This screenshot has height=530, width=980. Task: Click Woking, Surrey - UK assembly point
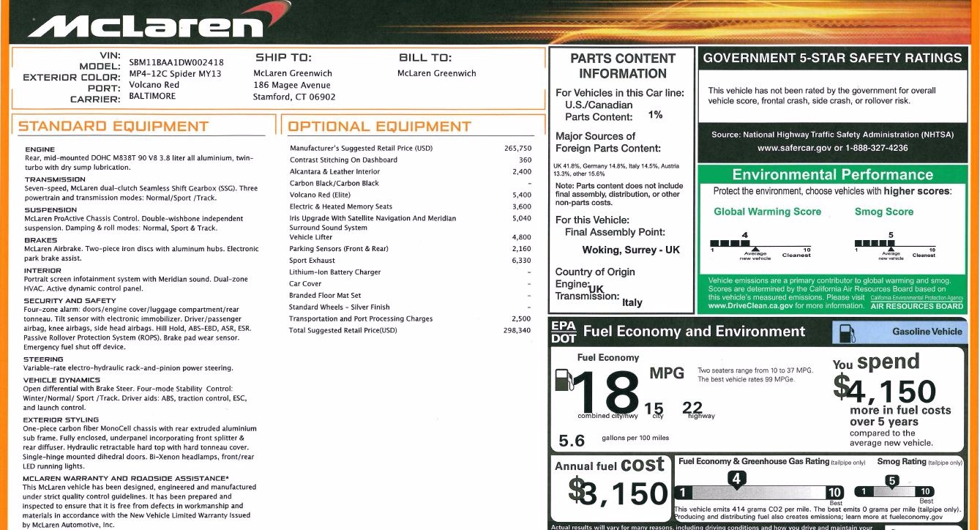631,250
